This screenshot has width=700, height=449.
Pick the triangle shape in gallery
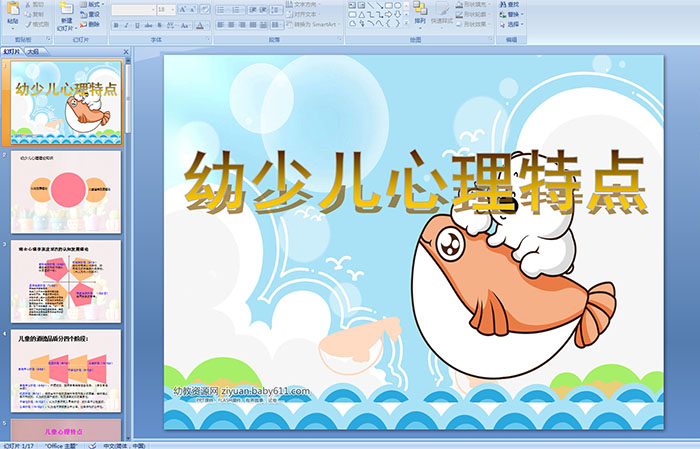pyautogui.click(x=362, y=15)
